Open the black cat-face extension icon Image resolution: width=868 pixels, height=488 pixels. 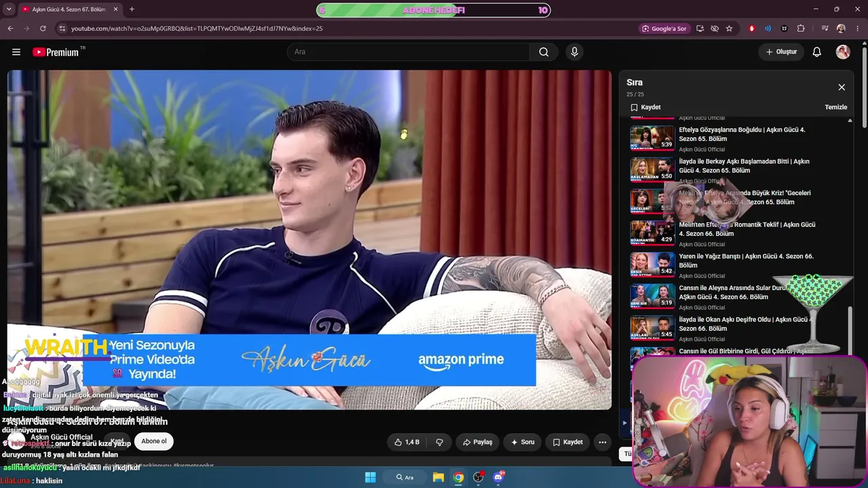click(785, 28)
